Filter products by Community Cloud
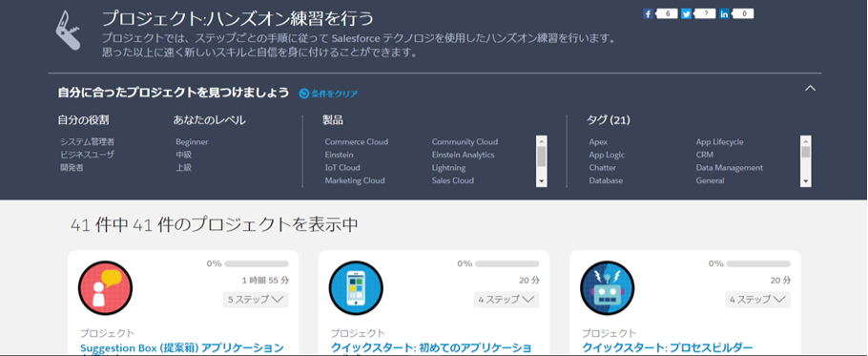Image resolution: width=868 pixels, height=356 pixels. [465, 142]
